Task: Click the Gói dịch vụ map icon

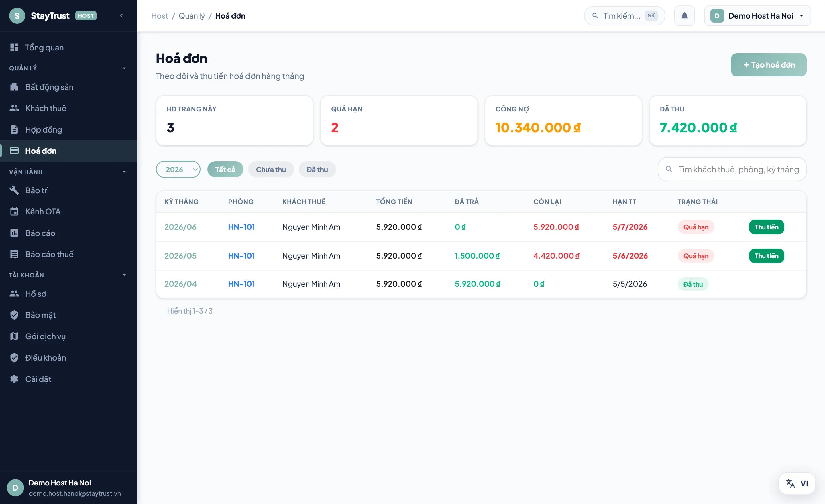Action: coord(14,336)
